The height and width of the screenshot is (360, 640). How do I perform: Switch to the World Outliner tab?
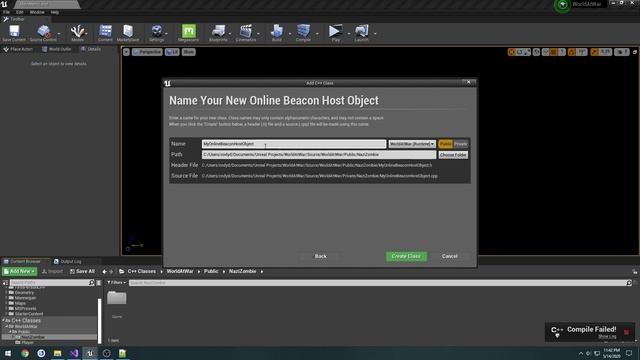click(56, 49)
